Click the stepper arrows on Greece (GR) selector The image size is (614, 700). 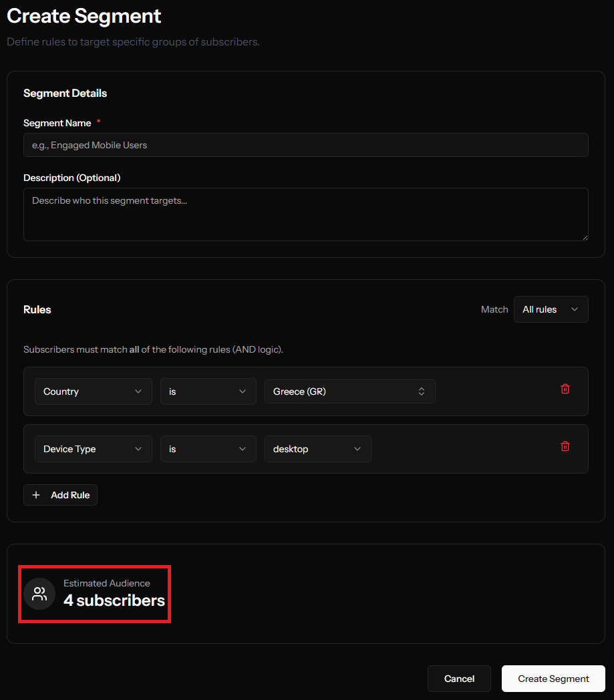(422, 391)
